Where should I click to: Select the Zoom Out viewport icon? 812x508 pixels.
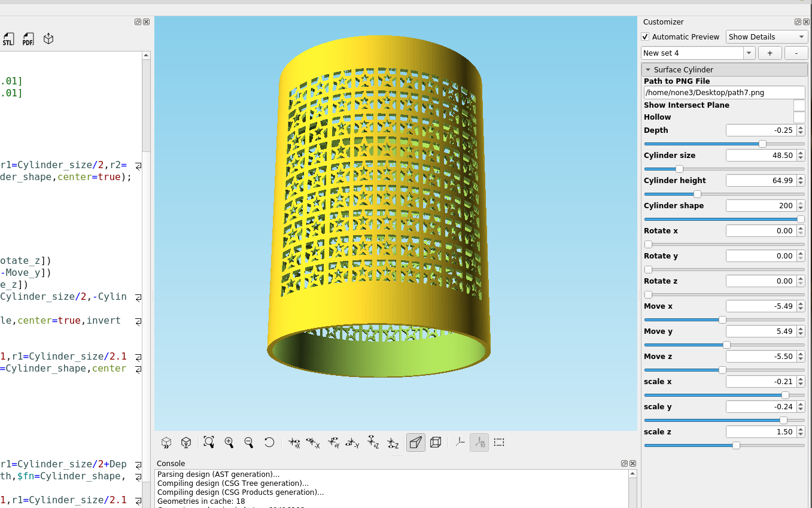point(248,442)
